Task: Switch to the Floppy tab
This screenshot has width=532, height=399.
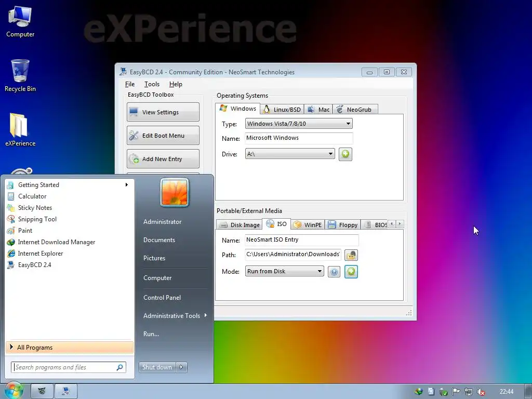Action: click(x=343, y=225)
